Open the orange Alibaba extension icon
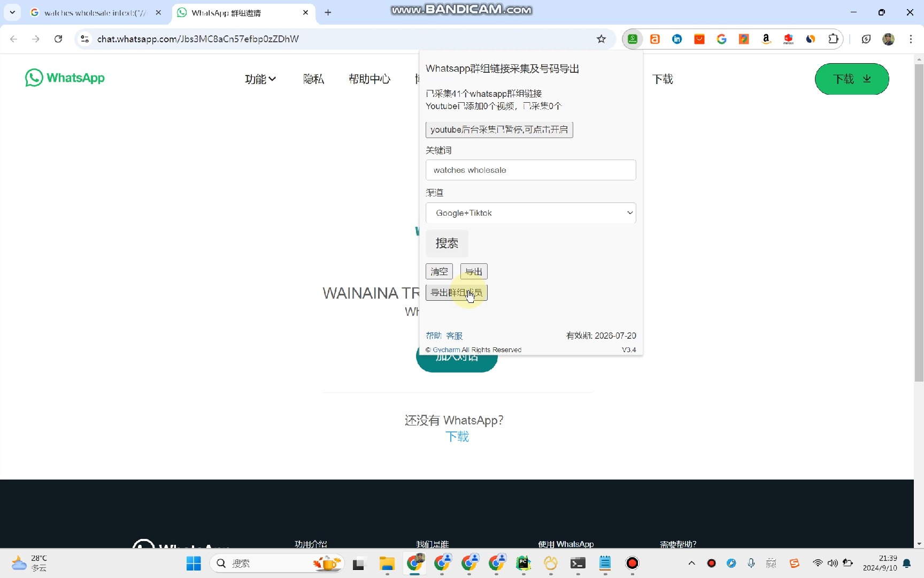The width and height of the screenshot is (924, 578). tap(655, 39)
